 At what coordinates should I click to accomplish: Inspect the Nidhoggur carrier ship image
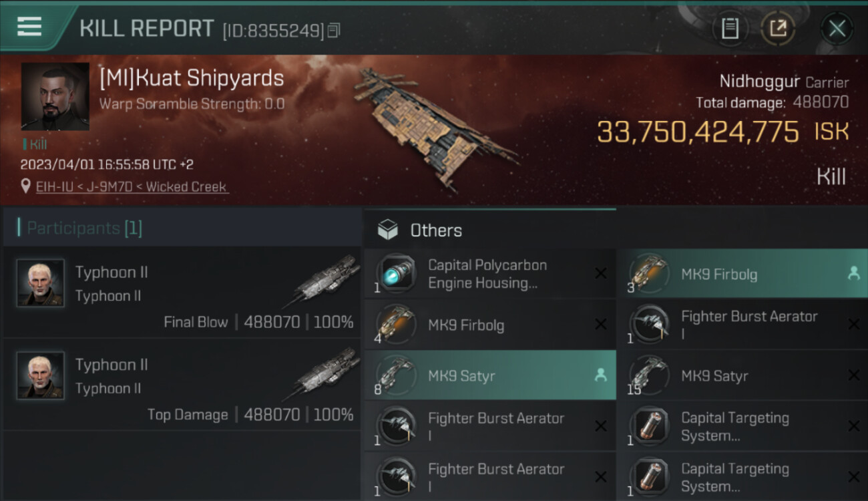(434, 127)
